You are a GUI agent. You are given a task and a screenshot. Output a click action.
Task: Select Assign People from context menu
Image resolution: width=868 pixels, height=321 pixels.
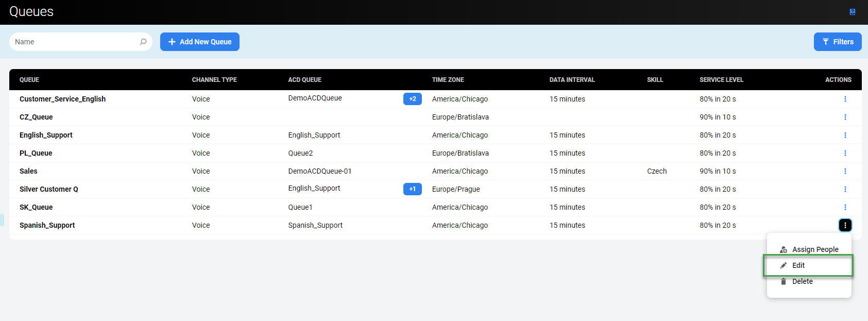pos(815,249)
